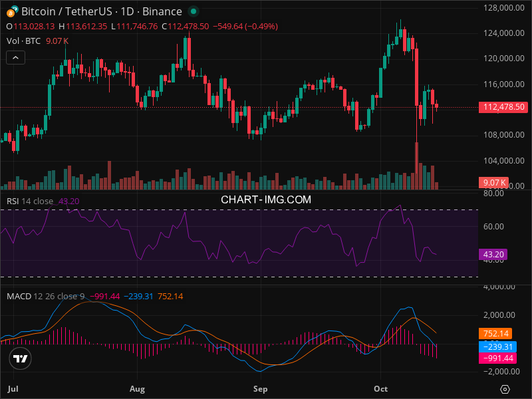Screen dimensions: 532x399
Task: Click the Aug label on time axis
Action: [137, 388]
